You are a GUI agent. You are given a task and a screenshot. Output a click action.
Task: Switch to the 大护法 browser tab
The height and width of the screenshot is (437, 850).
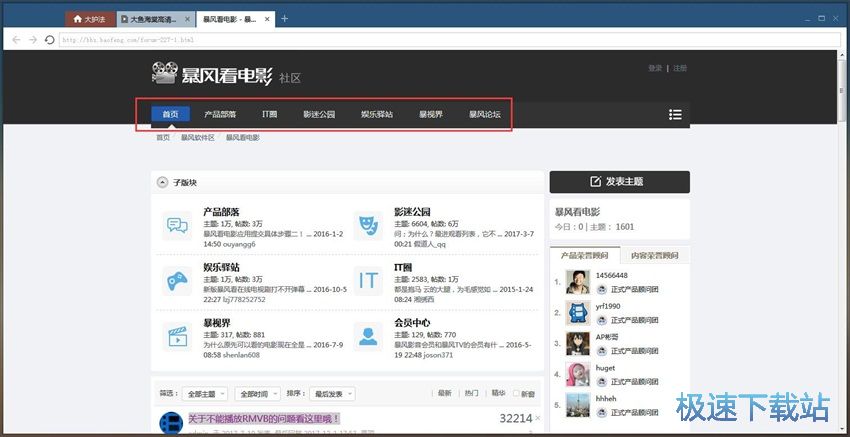point(90,19)
